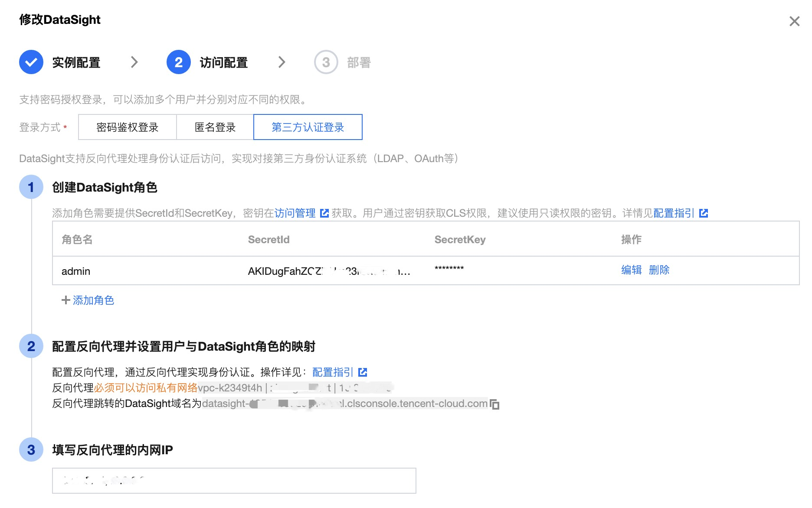This screenshot has width=812, height=508.
Task: Click the 修改DataSight dialog title
Action: 60,20
